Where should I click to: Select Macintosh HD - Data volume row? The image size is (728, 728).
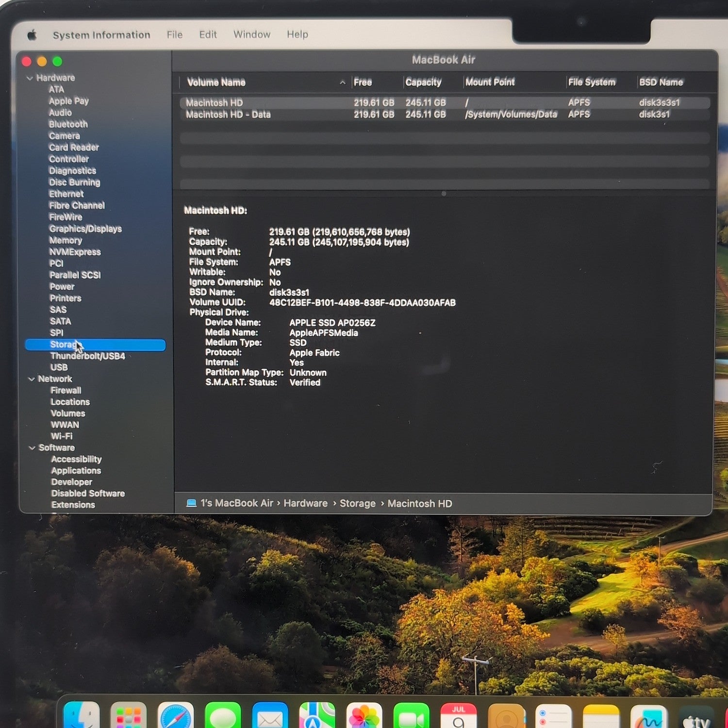point(444,115)
